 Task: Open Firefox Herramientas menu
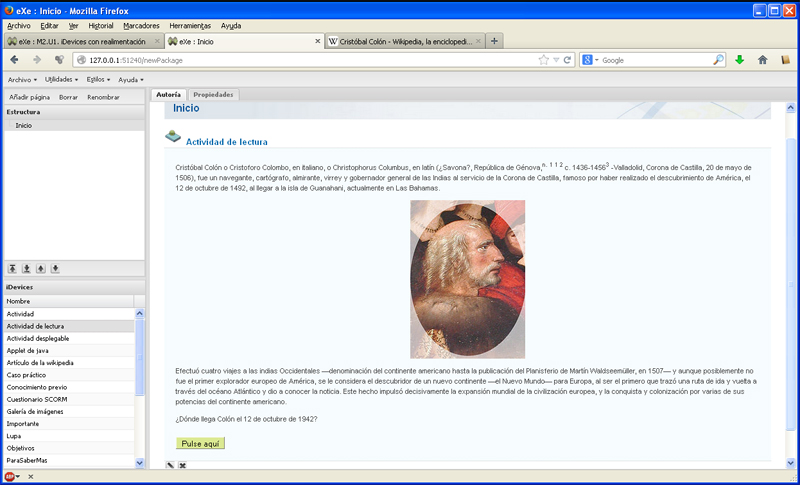(x=190, y=25)
